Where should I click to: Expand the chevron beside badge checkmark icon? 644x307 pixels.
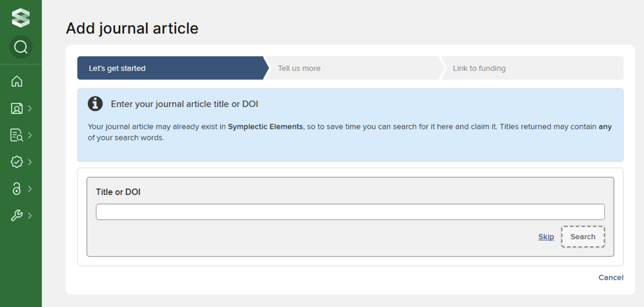[30, 162]
